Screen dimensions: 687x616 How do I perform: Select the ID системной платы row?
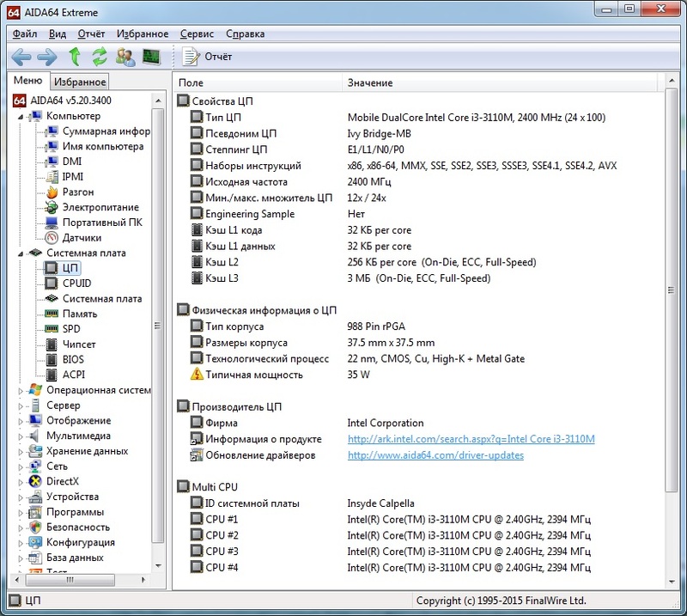(x=418, y=503)
